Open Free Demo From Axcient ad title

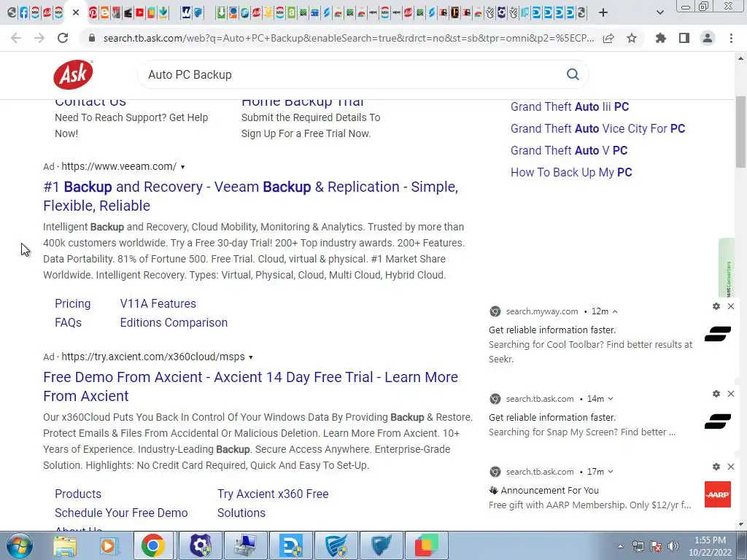pyautogui.click(x=251, y=386)
